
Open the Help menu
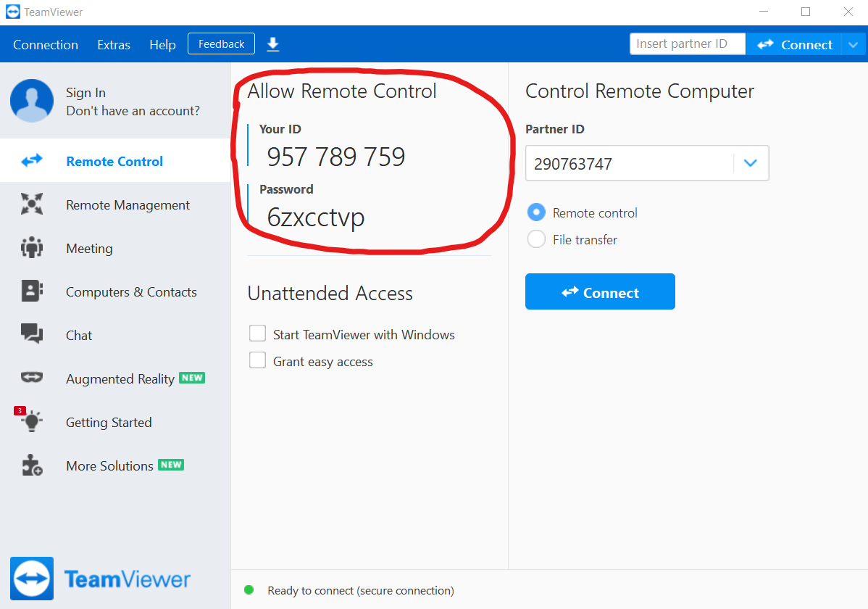[x=162, y=45]
